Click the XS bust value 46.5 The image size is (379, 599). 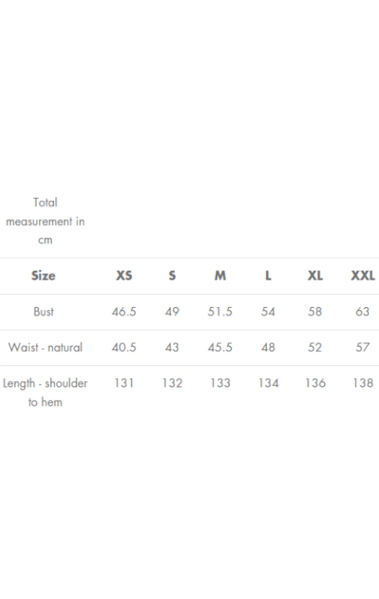point(124,312)
